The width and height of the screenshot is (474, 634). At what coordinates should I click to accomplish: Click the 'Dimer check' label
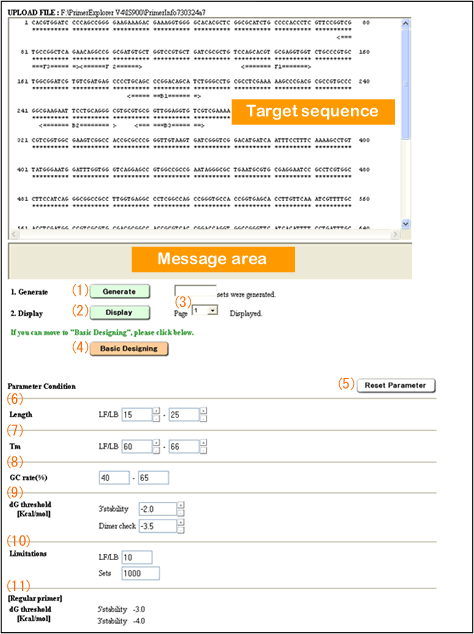pyautogui.click(x=117, y=526)
